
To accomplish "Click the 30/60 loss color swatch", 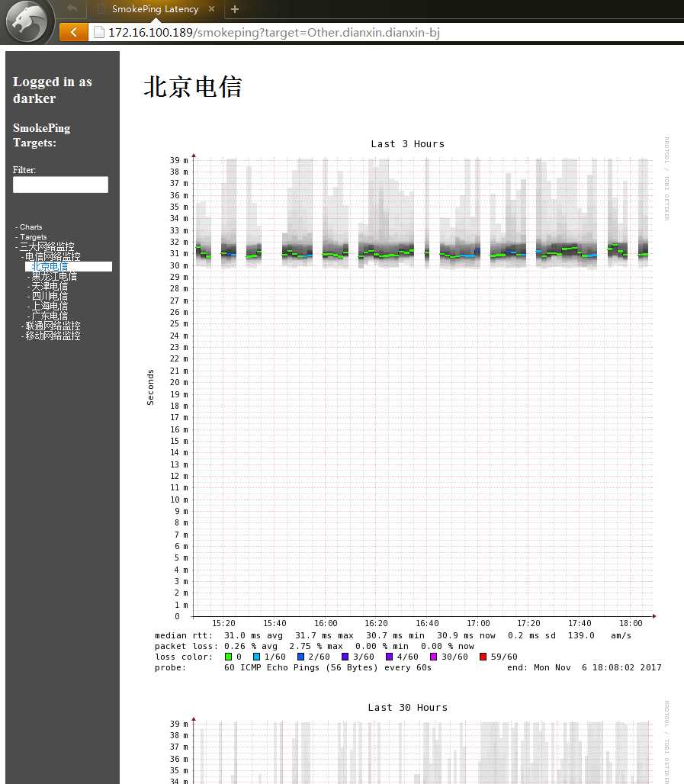I will coord(433,657).
